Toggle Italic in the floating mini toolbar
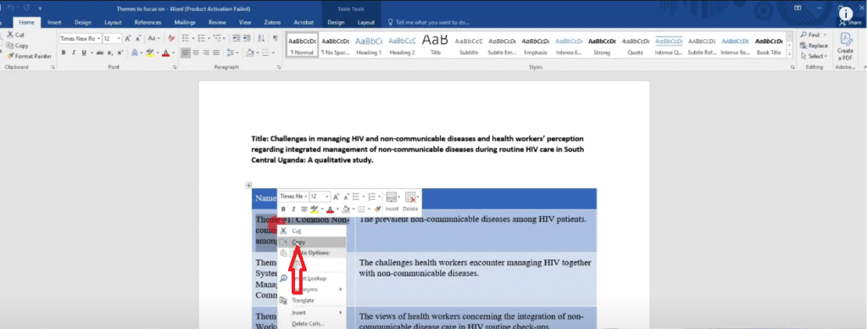Screen dimensions: 868x329 coord(293,209)
